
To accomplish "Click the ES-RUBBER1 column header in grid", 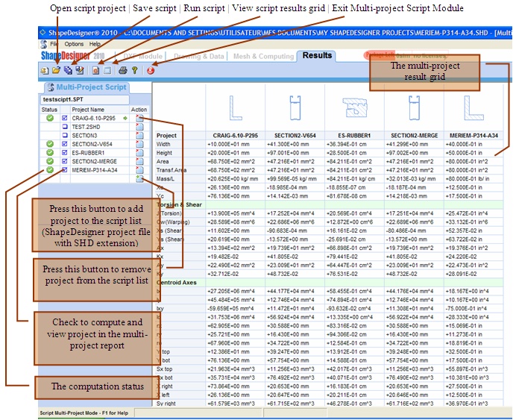I will [x=354, y=135].
